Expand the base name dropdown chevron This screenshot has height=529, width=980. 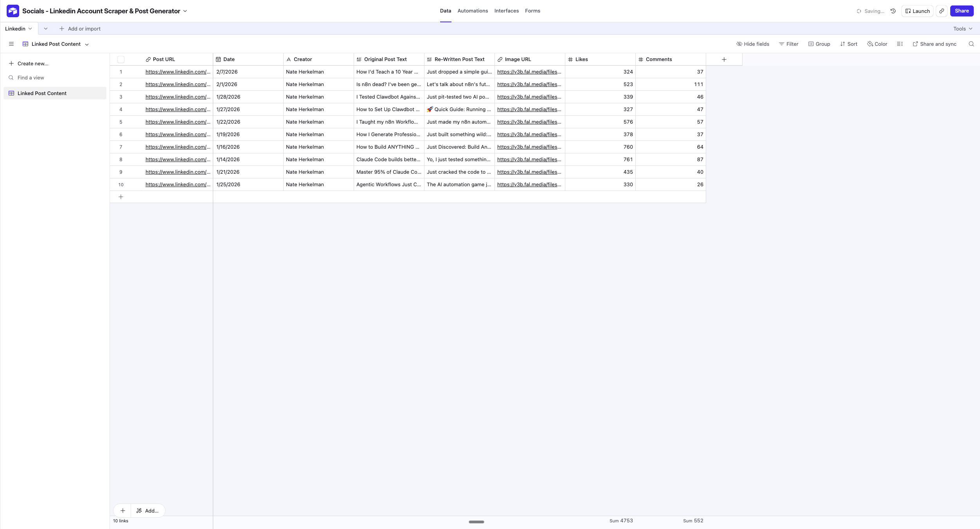click(185, 11)
